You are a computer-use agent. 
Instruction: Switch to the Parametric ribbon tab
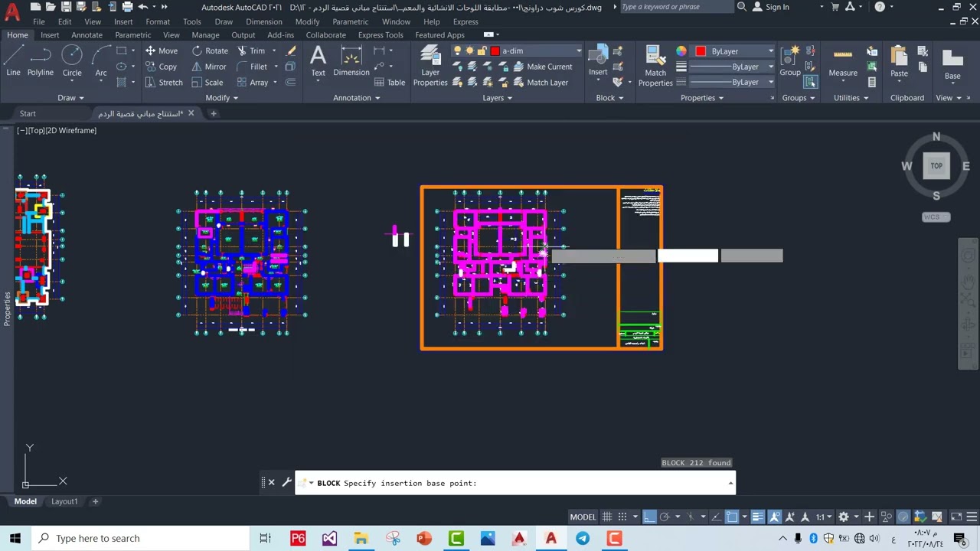pyautogui.click(x=133, y=35)
